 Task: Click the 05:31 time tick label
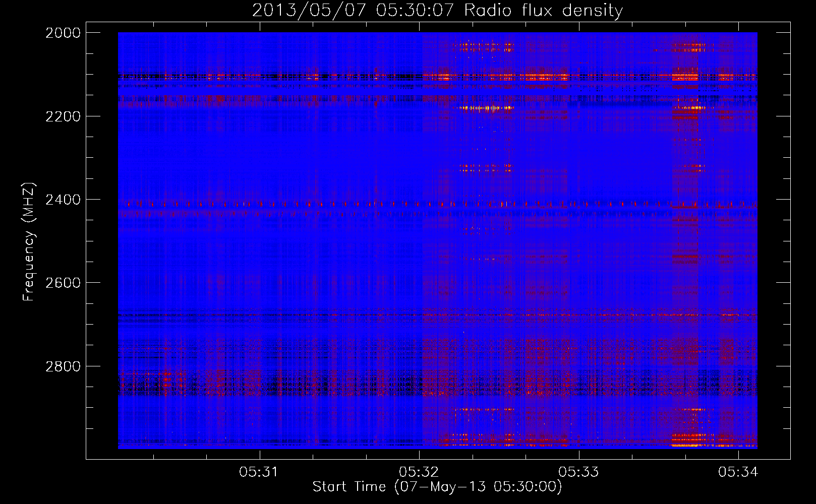pyautogui.click(x=259, y=472)
